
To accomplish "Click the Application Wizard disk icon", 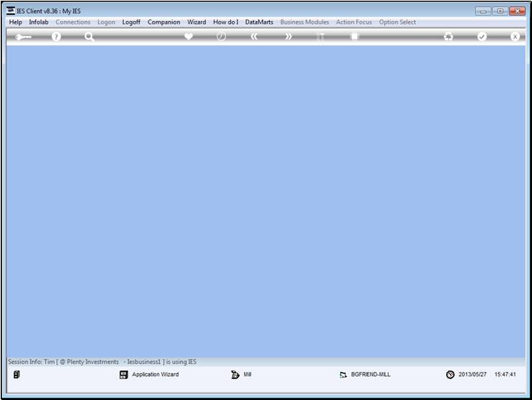I will (124, 375).
